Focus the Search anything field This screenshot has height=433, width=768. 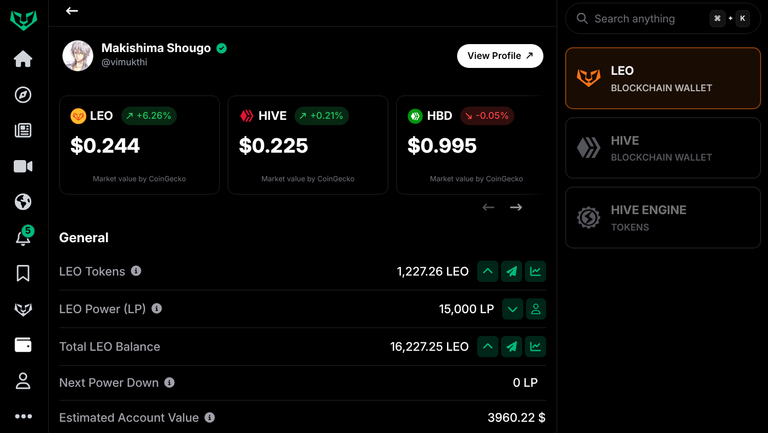[x=663, y=19]
